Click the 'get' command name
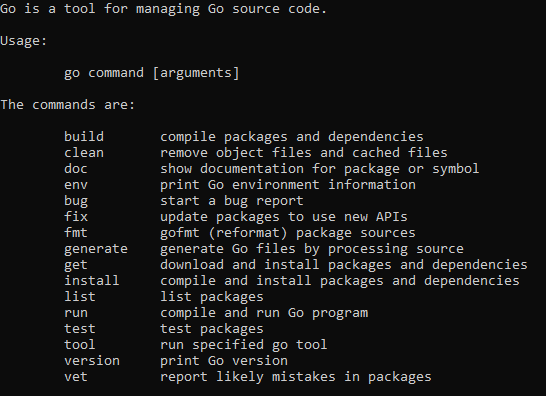 click(76, 265)
